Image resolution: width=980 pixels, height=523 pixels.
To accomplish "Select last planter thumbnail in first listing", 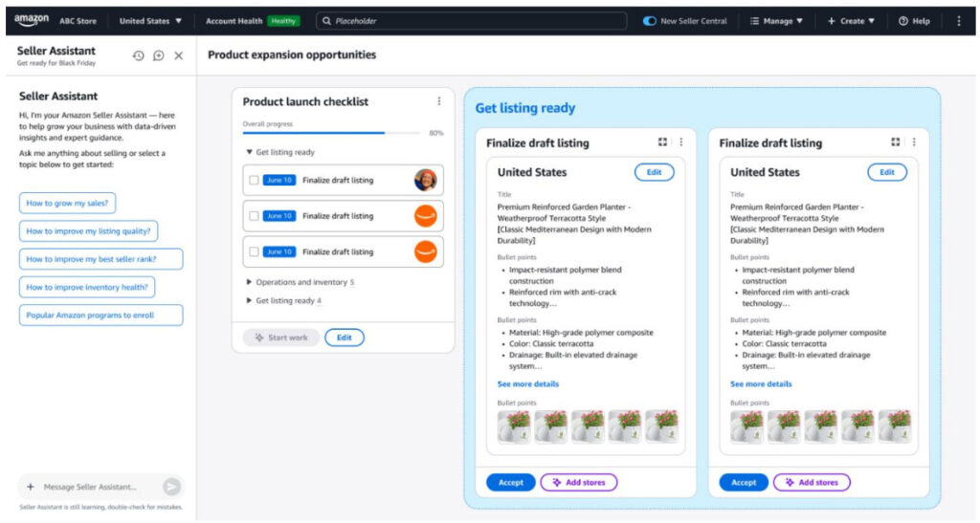I will (662, 426).
